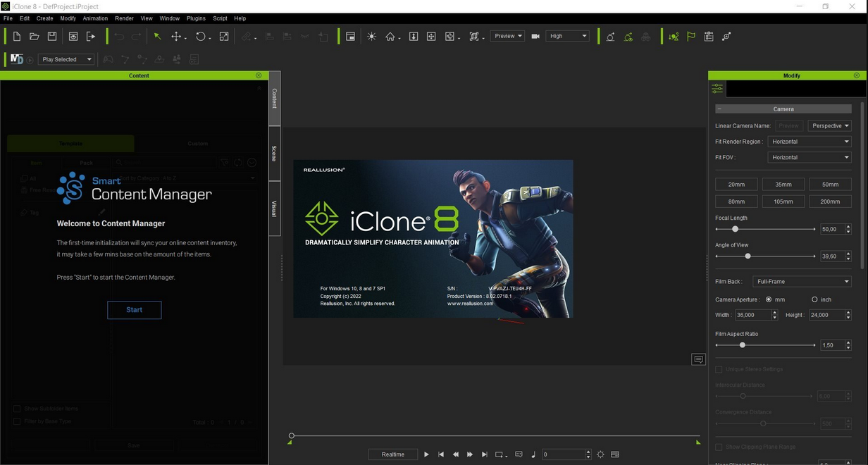Open the Film Back Full-Frame dropdown

click(802, 281)
